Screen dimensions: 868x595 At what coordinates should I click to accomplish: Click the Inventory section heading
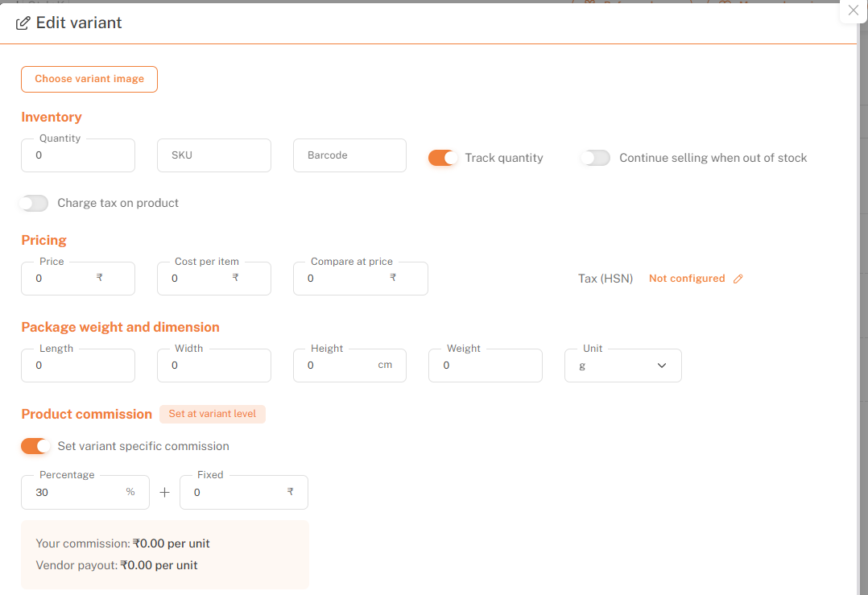[x=52, y=118]
